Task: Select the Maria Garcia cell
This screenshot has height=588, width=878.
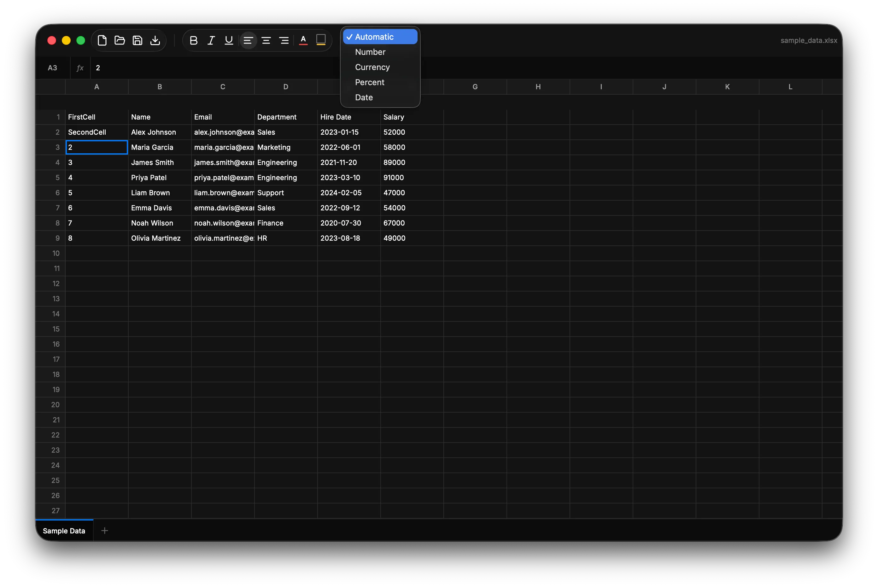Action: tap(160, 147)
